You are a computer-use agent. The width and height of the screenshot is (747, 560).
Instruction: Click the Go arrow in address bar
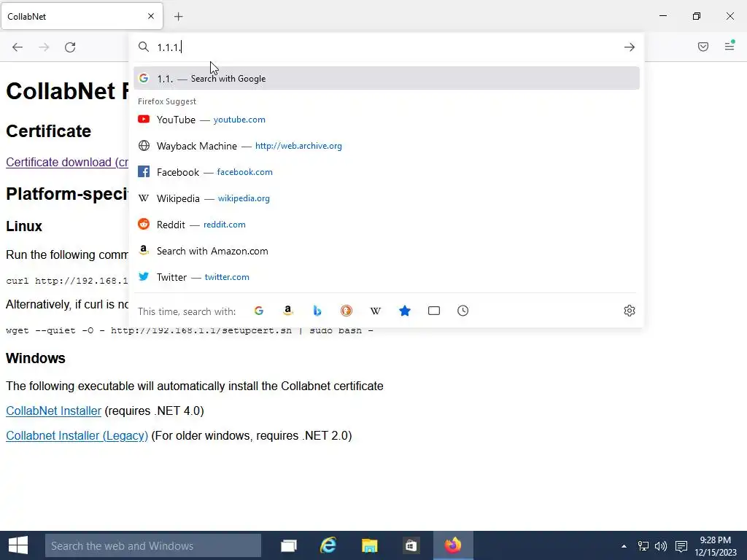pos(630,47)
